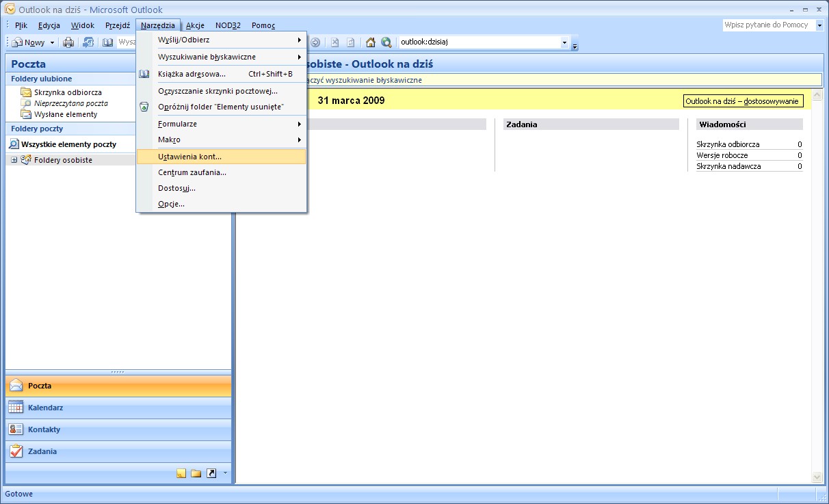Select the Foldery osobiste tree item
Viewport: 829px width, 504px height.
[x=63, y=160]
